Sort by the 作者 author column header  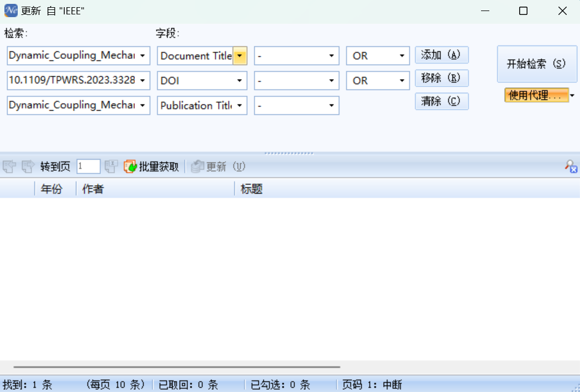tap(155, 189)
